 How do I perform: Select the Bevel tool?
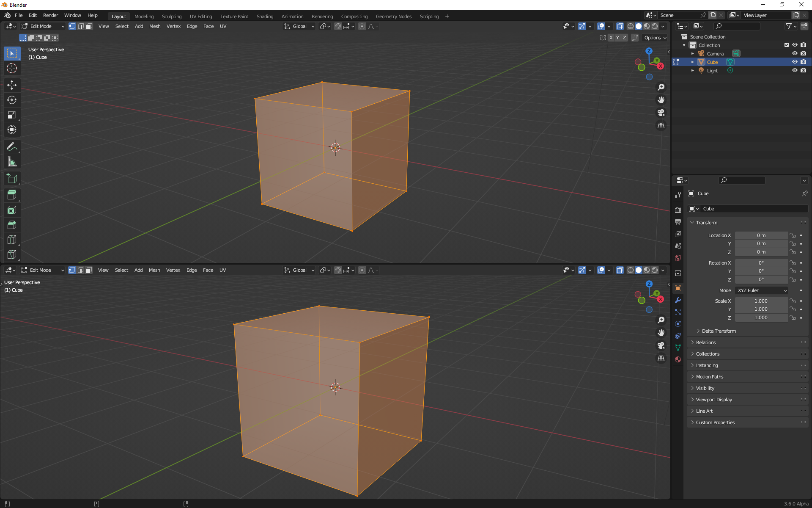click(12, 225)
